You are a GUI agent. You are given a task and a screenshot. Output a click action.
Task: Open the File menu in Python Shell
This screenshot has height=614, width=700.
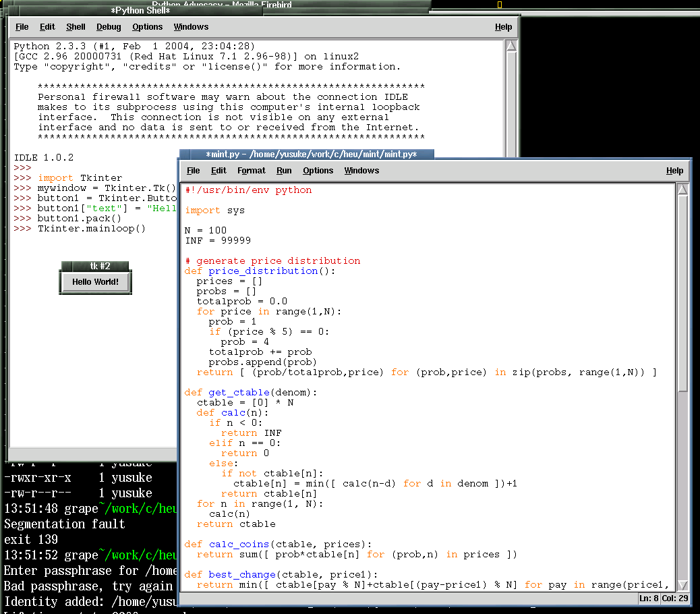(x=22, y=27)
